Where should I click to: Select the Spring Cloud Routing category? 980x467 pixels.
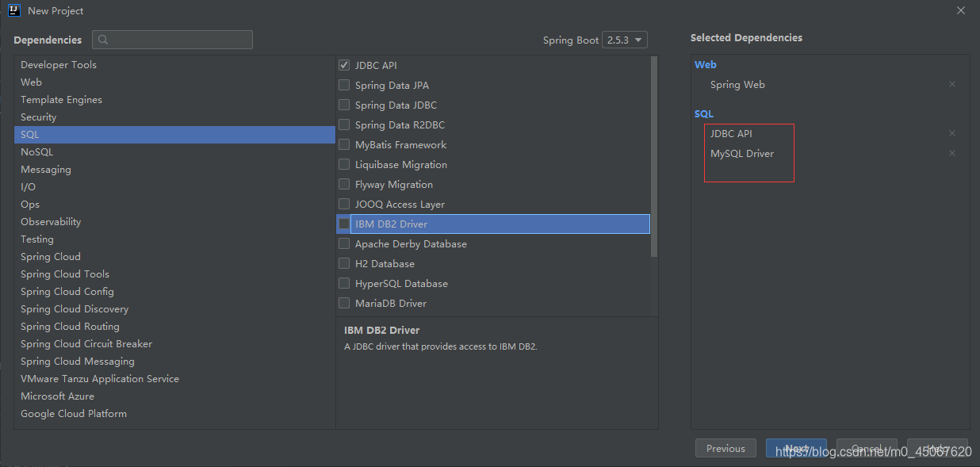(x=174, y=327)
